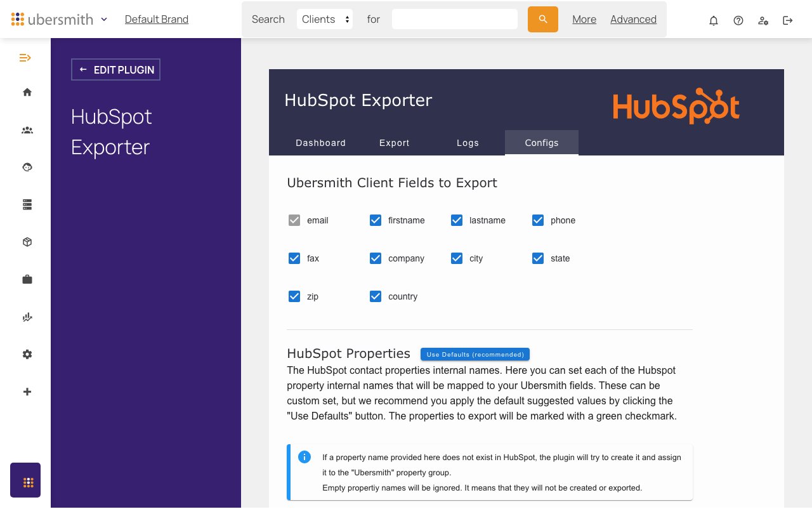Uncheck the company checkbox
Image resolution: width=812 pixels, height=528 pixels.
376,258
